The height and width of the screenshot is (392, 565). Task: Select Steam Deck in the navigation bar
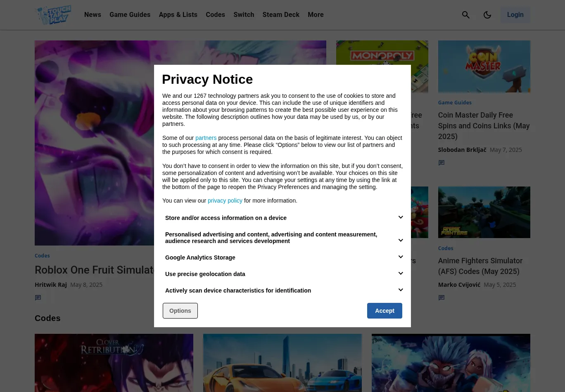point(281,15)
